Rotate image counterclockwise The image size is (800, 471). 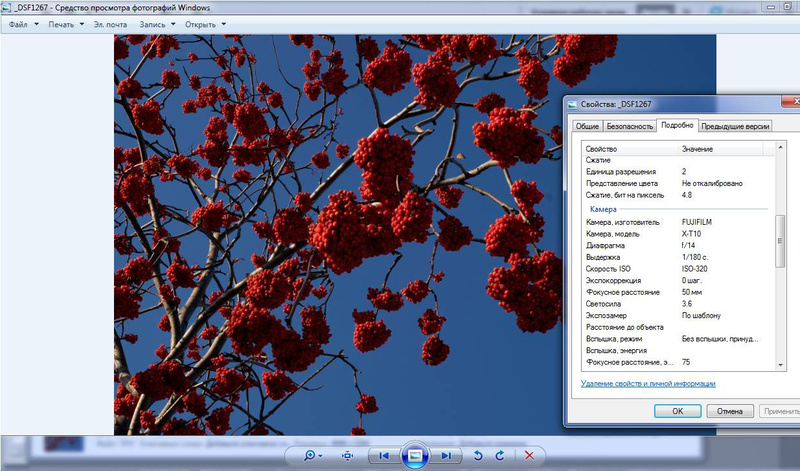pyautogui.click(x=477, y=456)
